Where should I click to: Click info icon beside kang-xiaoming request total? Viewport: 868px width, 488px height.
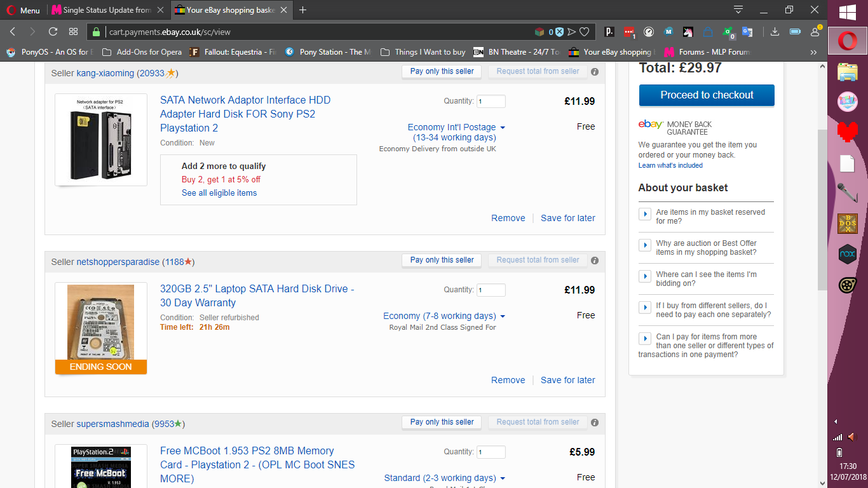point(595,72)
